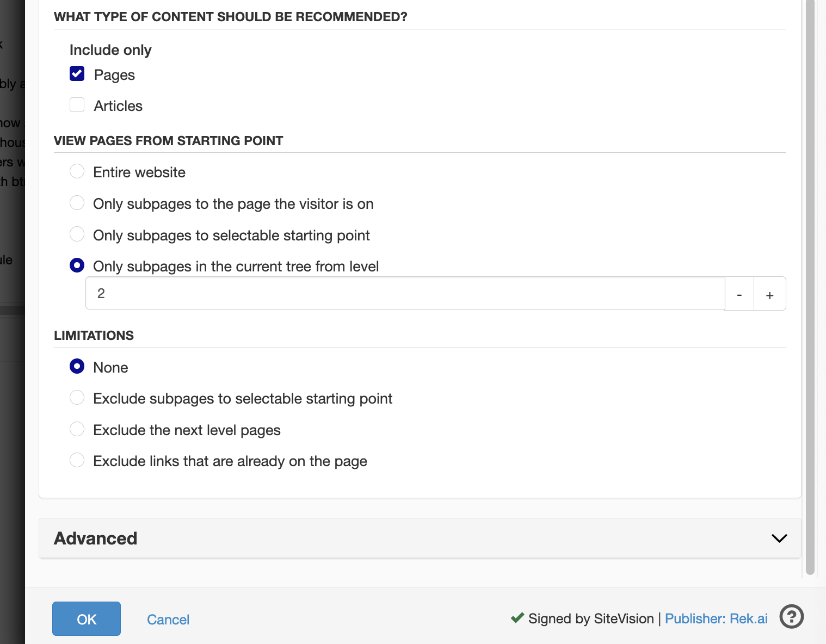Open the help question mark icon
The width and height of the screenshot is (826, 644).
tap(791, 617)
